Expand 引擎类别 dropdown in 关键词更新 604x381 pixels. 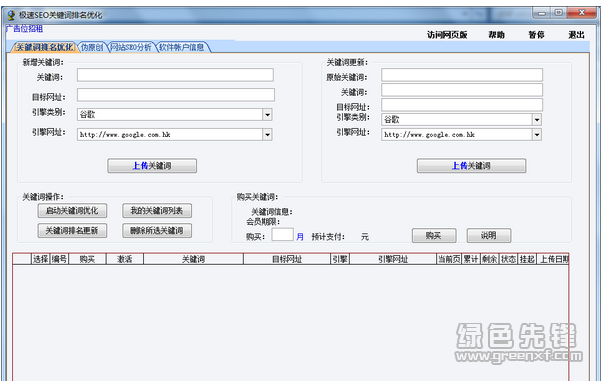click(537, 119)
